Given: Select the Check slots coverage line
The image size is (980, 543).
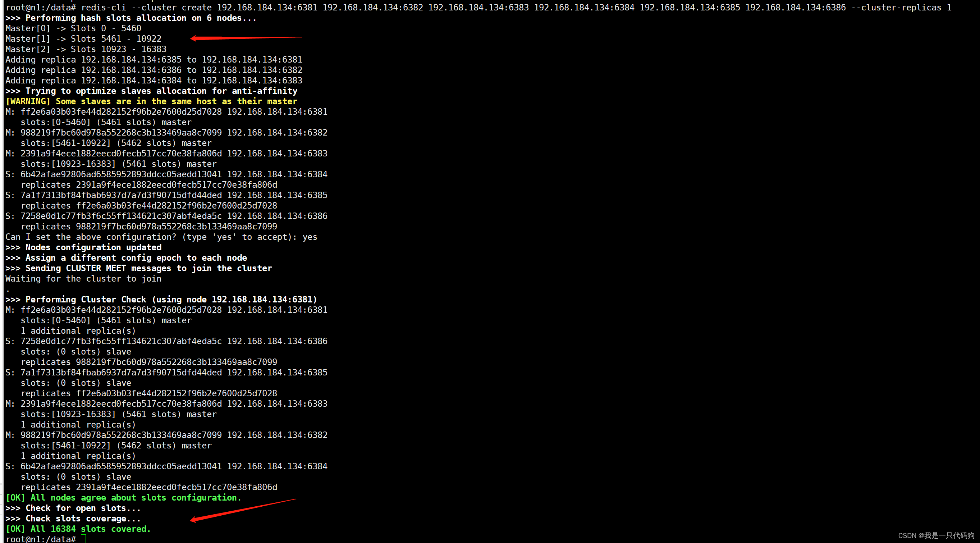Looking at the screenshot, I should tap(73, 518).
